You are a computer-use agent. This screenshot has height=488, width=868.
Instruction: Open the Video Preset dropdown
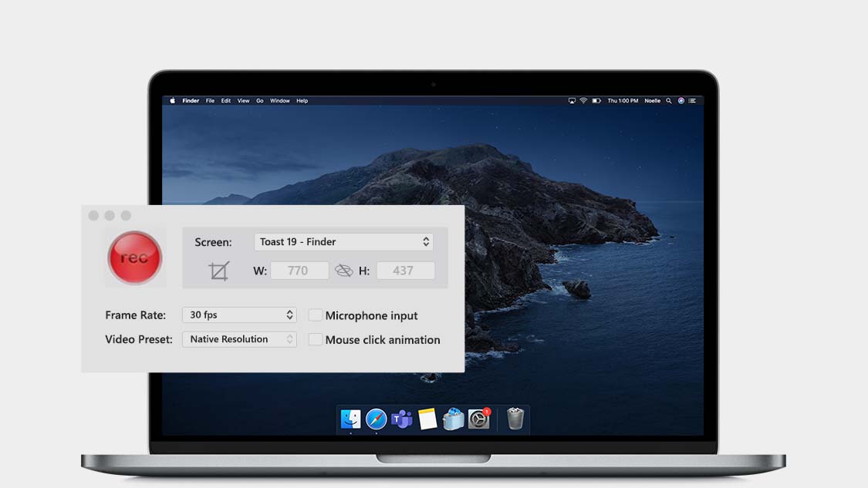coord(239,339)
